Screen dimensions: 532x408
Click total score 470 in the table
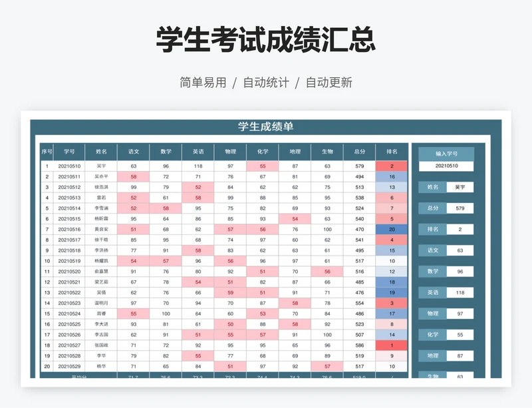[359, 230]
